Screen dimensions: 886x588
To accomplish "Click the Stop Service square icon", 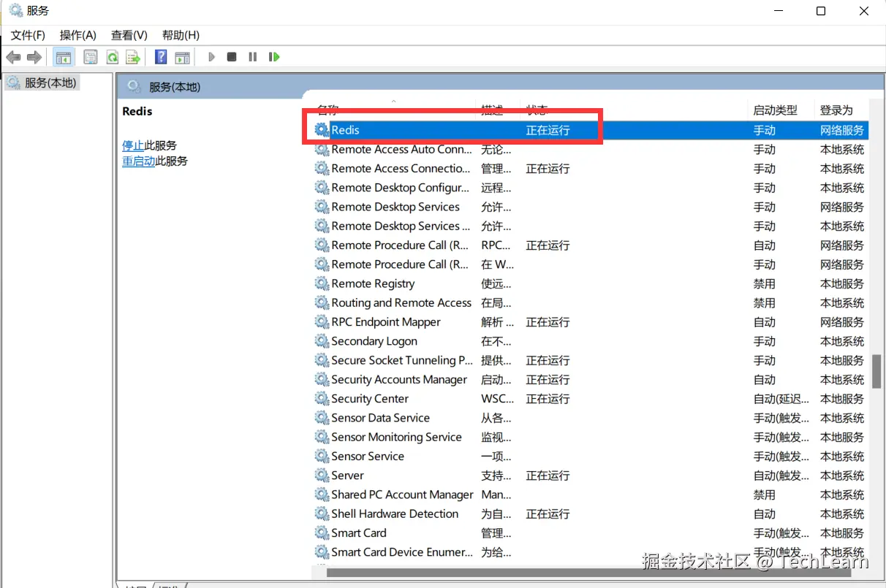I will (x=232, y=57).
